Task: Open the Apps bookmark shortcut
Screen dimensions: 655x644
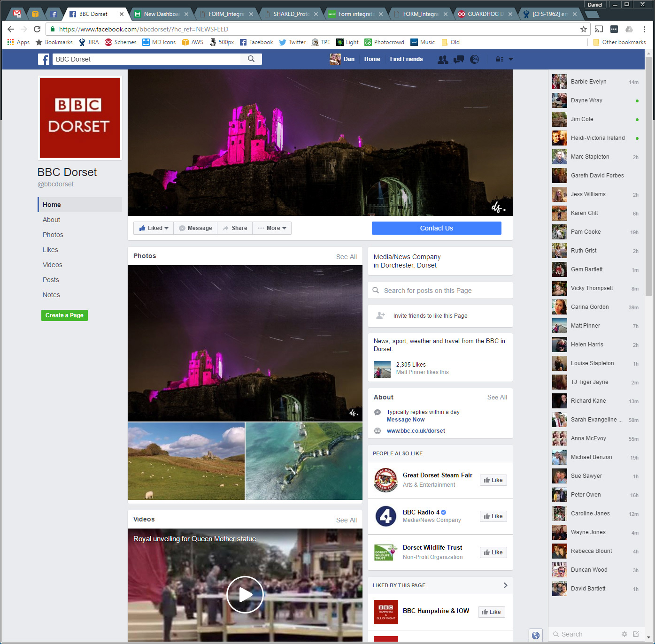Action: tap(18, 42)
